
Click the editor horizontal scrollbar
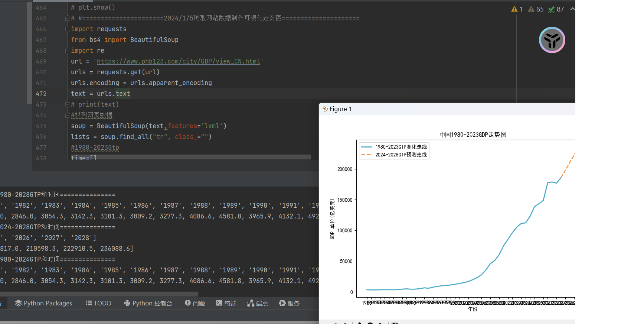coord(191,157)
